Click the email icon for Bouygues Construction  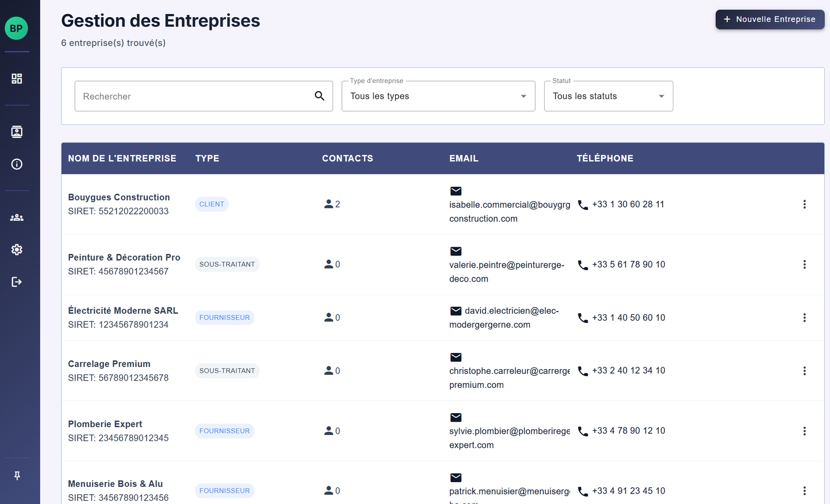(x=455, y=191)
